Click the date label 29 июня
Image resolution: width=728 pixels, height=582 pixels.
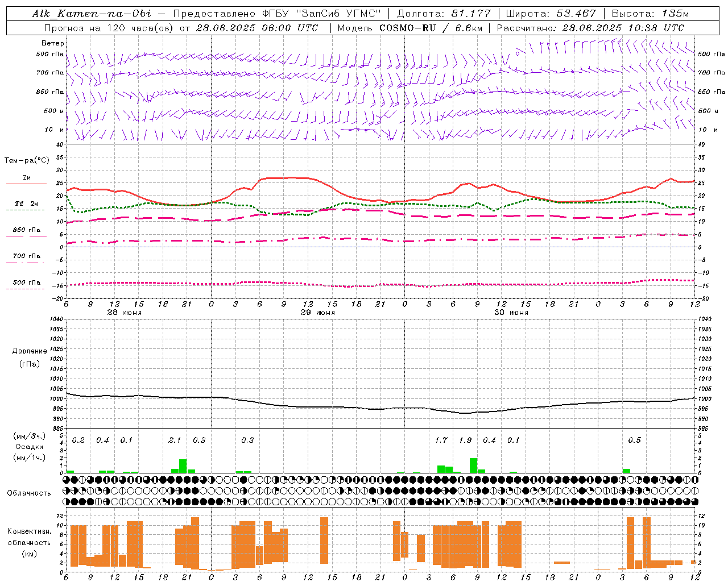coord(318,312)
